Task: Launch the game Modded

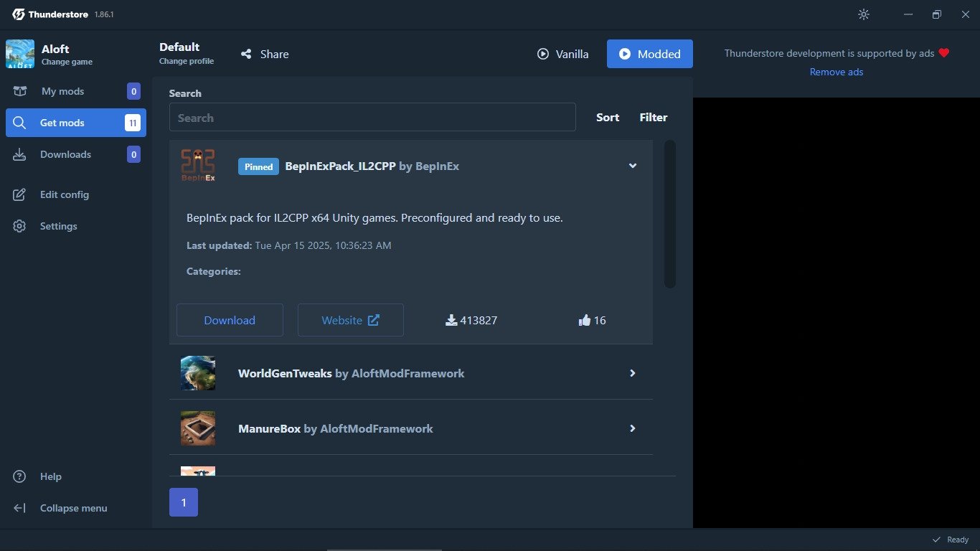Action: (650, 54)
